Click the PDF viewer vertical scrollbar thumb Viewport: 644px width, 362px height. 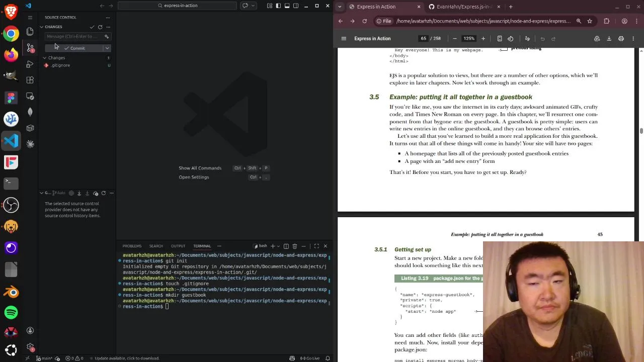pyautogui.click(x=641, y=131)
